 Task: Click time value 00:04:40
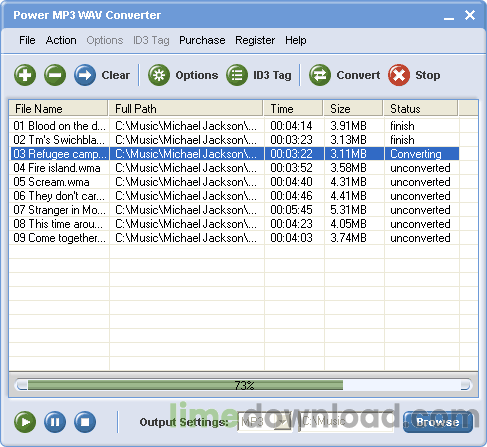[x=291, y=182]
